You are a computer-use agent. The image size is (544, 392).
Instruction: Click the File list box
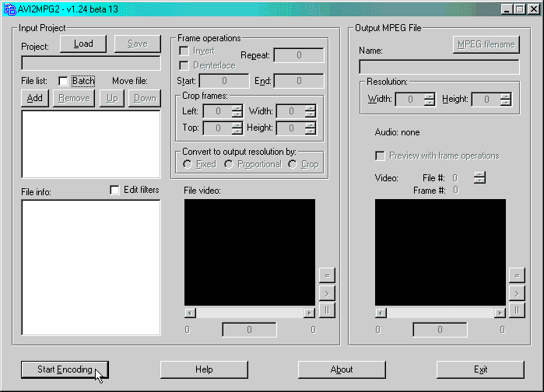[91, 144]
